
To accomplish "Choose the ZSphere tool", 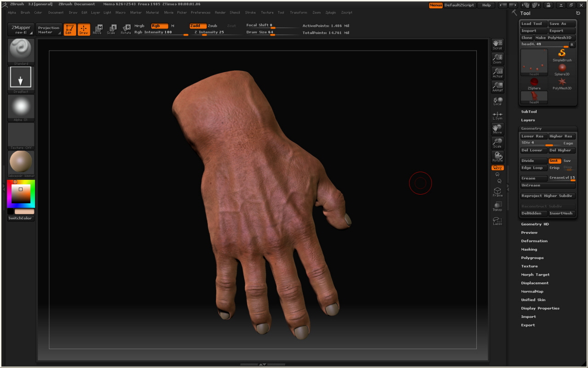I will pos(534,82).
